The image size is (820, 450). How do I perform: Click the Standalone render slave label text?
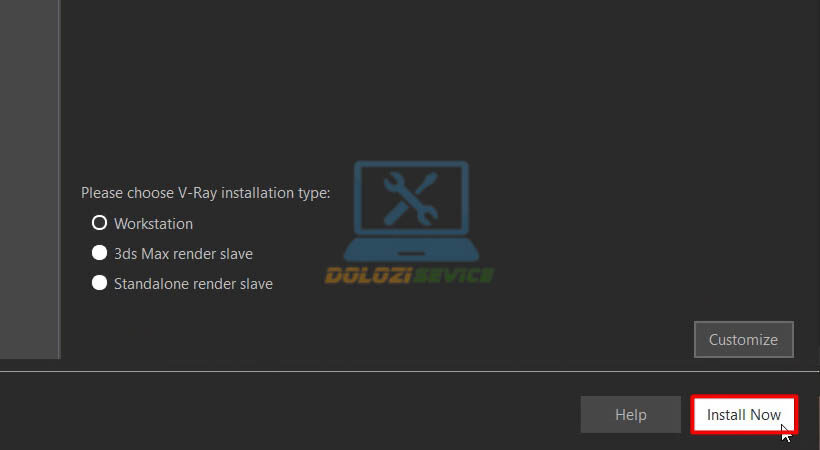193,284
